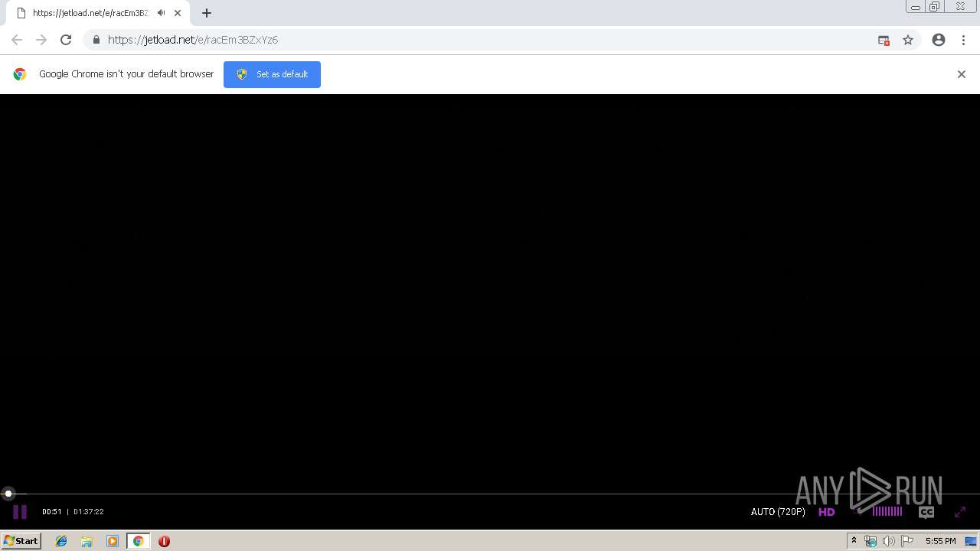The height and width of the screenshot is (551, 980).
Task: Mute tab via speaker icon on tab
Action: point(161,13)
